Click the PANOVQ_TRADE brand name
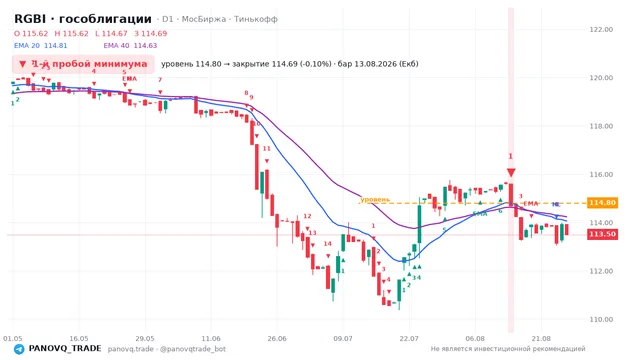The height and width of the screenshot is (360, 640). point(65,349)
